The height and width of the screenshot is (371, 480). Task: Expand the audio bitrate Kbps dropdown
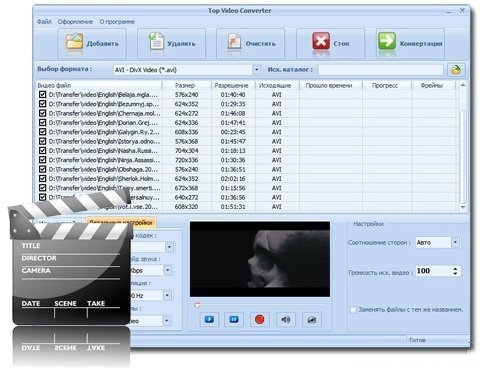(168, 270)
